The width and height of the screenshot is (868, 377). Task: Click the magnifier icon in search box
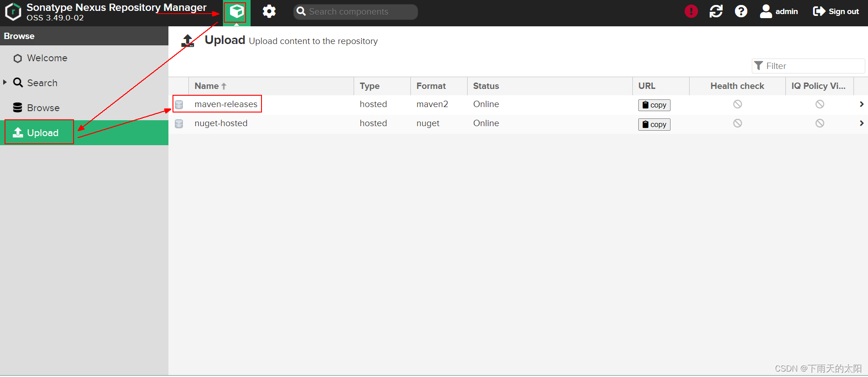click(301, 11)
